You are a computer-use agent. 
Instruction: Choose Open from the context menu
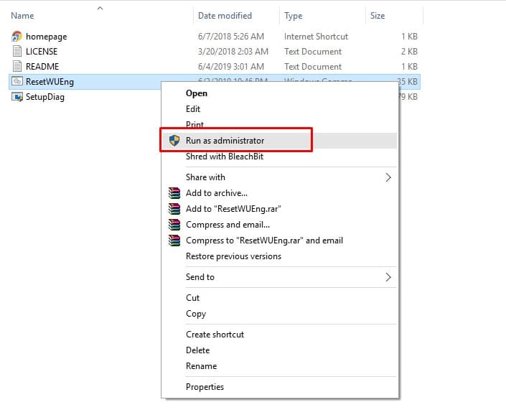(x=197, y=93)
